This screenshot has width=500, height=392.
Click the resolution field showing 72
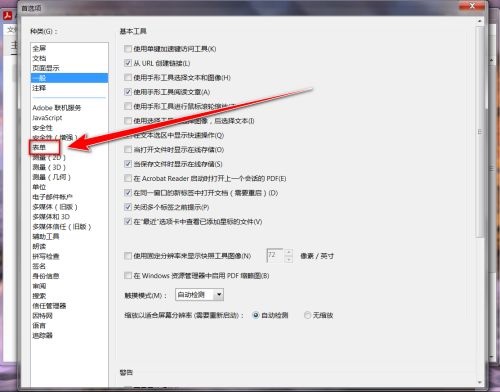click(x=275, y=256)
